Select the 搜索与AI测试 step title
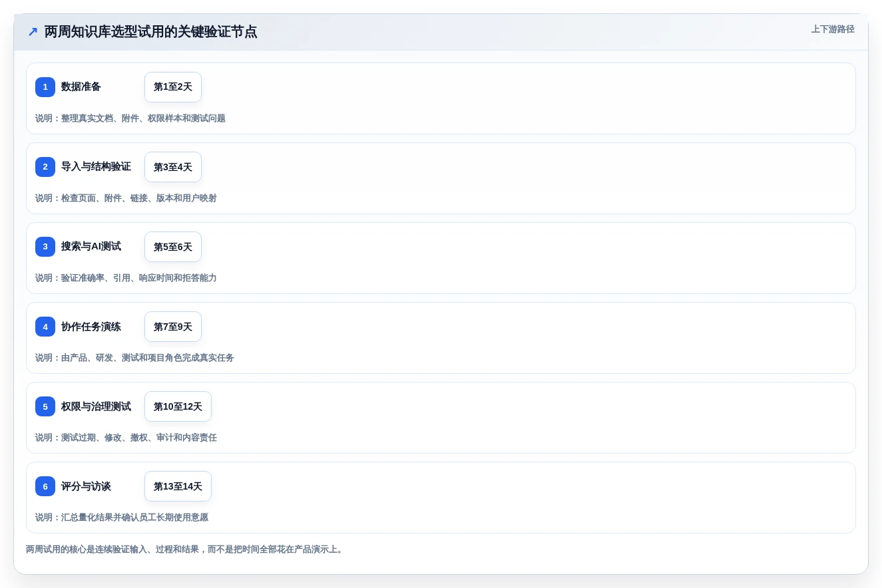 [x=91, y=247]
